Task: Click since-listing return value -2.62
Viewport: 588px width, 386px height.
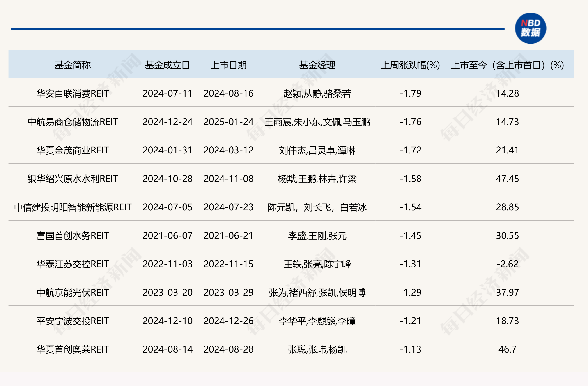Action: click(508, 264)
